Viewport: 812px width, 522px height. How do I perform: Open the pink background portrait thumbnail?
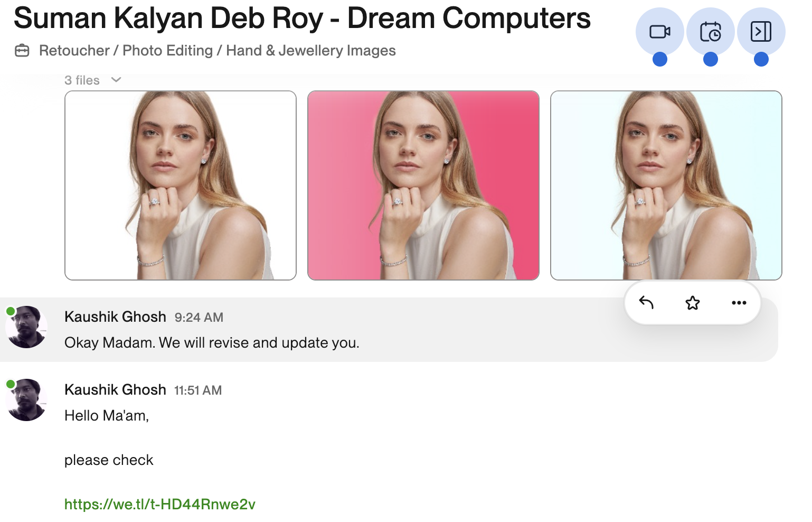423,185
